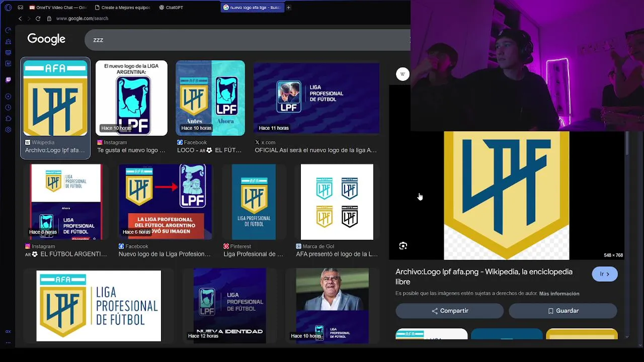Click the 'OFICIAL Así será el nuevo logo' caption
Screen dimensions: 644x362
[x=315, y=150]
